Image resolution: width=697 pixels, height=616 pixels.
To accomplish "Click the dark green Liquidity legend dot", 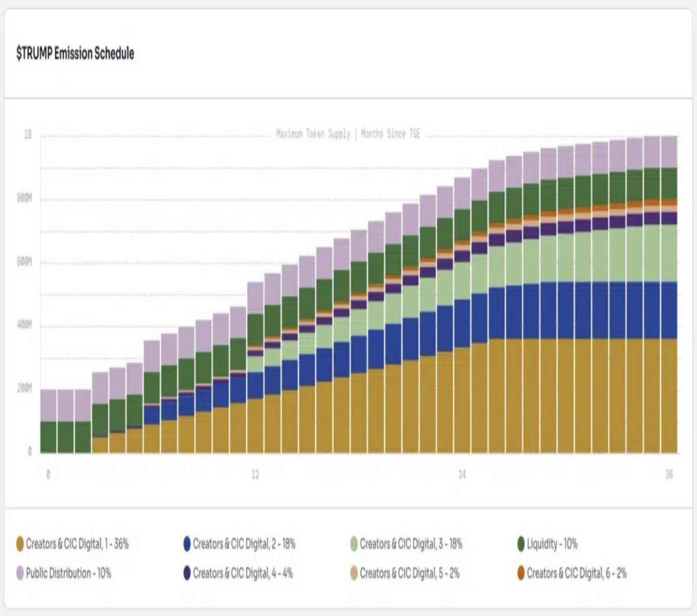I will 521,545.
